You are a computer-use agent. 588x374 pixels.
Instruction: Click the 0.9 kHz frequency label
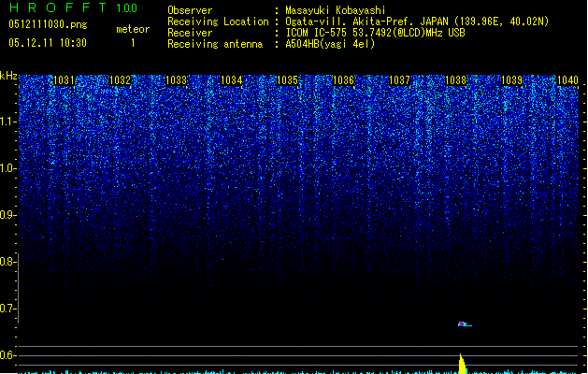tap(7, 215)
